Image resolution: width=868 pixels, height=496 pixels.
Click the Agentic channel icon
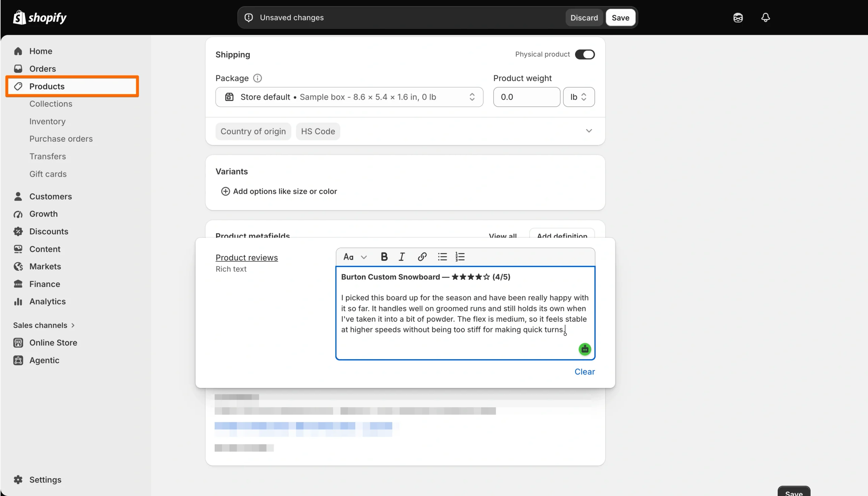click(x=18, y=360)
